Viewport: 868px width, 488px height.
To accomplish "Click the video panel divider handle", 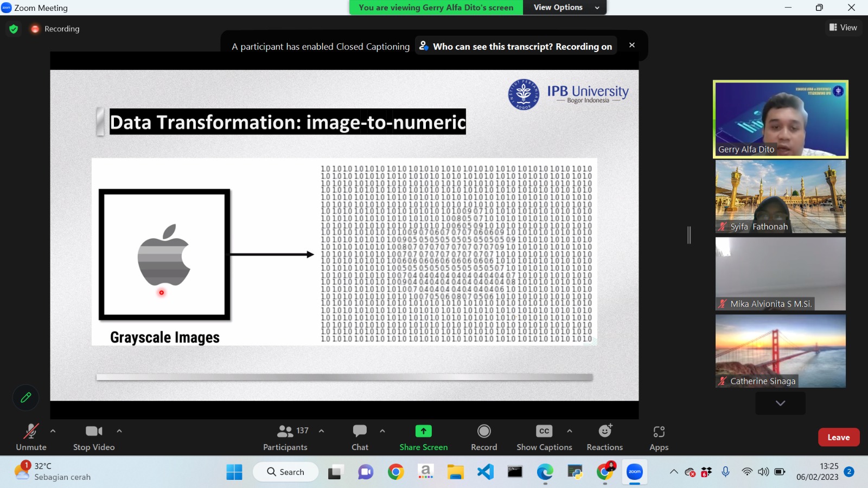I will click(x=689, y=235).
